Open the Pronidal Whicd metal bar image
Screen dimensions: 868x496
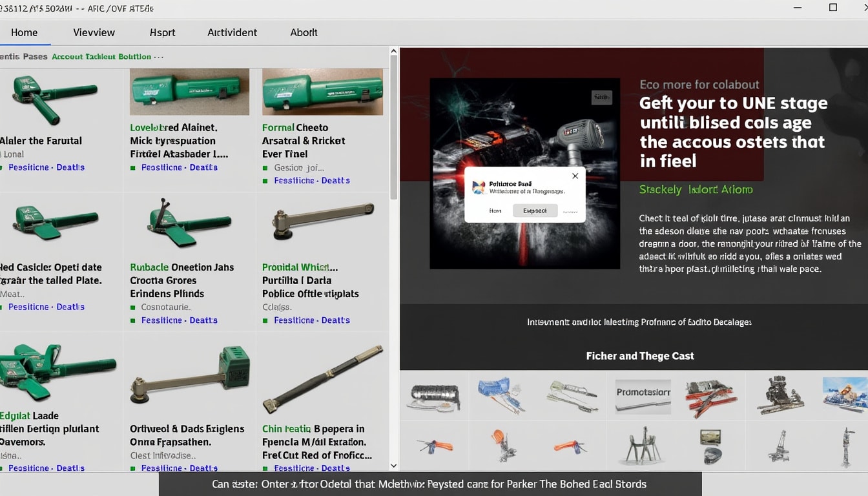point(322,222)
